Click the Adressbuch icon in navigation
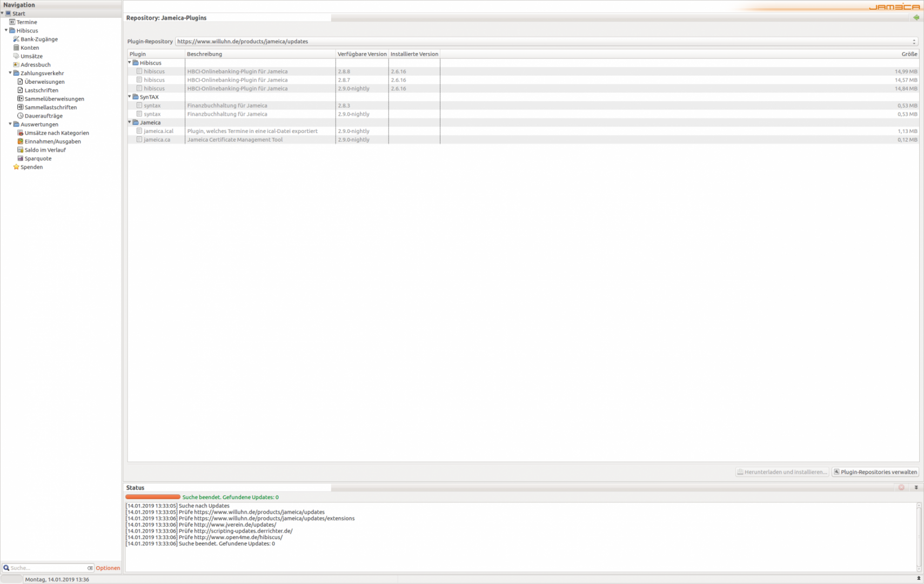 click(x=16, y=64)
